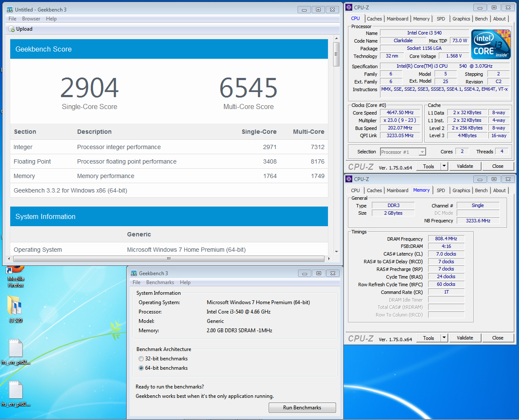Switch to SPD tab in top CPU-Z window
519x420 pixels.
(441, 19)
